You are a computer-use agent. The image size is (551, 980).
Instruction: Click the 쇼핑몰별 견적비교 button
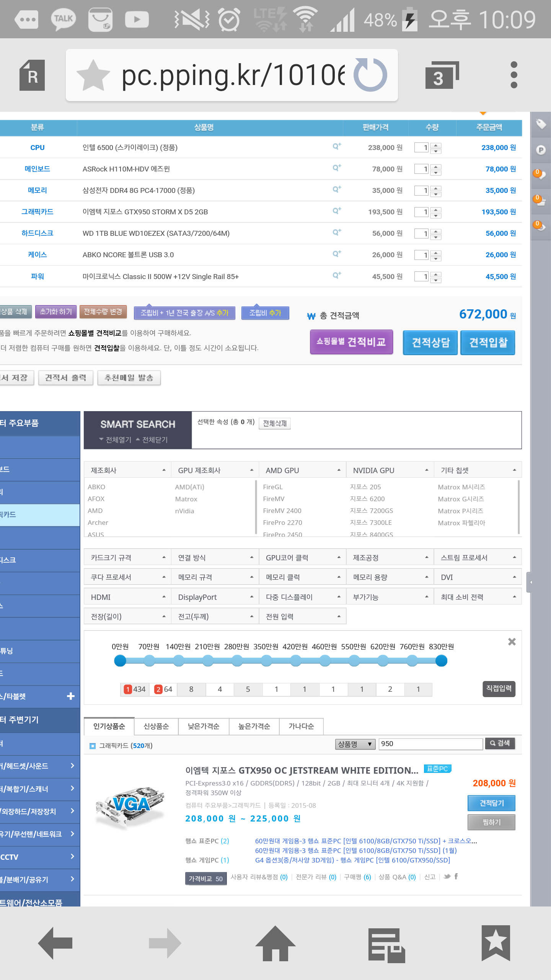tap(351, 342)
